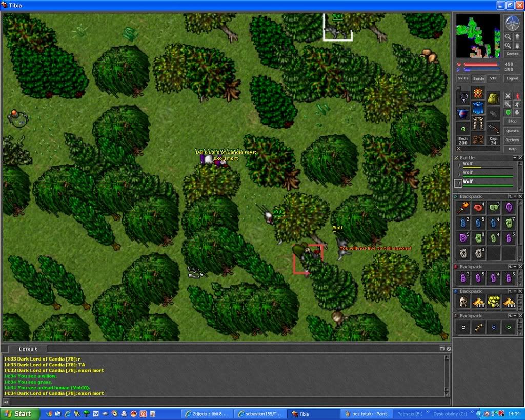Select the green rune with count 3
The image size is (525, 420).
coord(494,208)
